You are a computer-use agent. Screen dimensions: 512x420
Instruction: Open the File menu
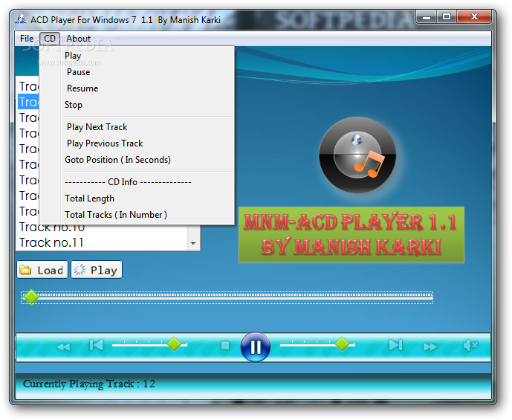27,39
